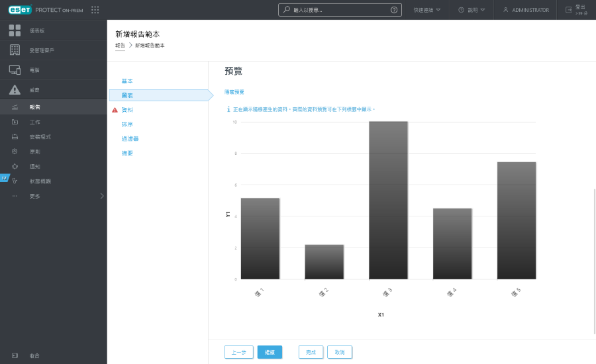Open the 儀表板 dashboard icon
The width and height of the screenshot is (596, 364).
(15, 30)
